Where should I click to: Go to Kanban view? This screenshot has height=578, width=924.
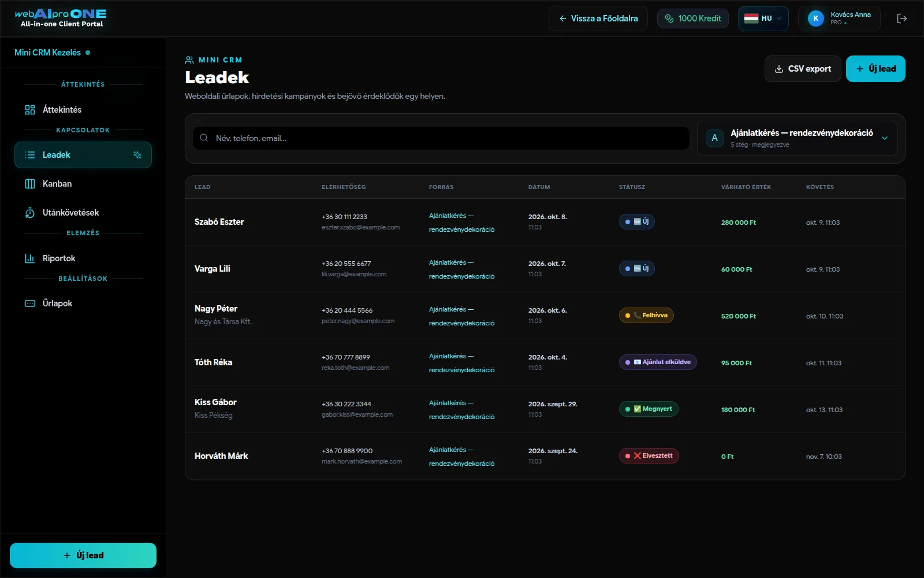click(83, 184)
